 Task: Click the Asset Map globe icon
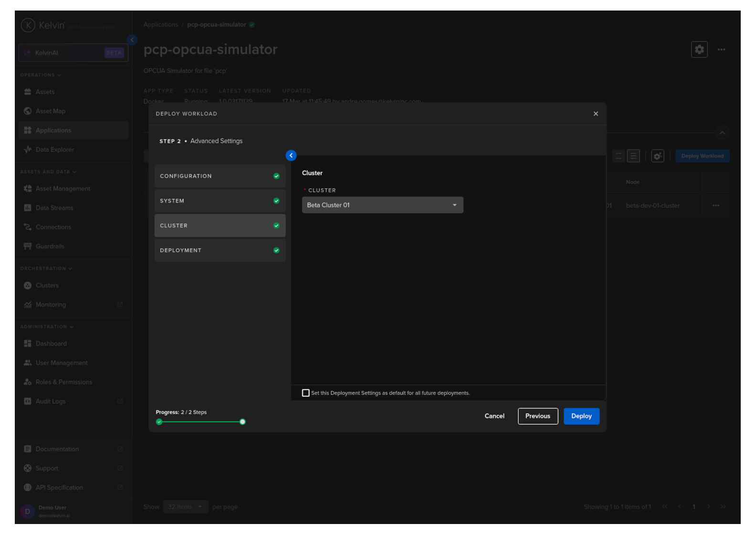28,111
